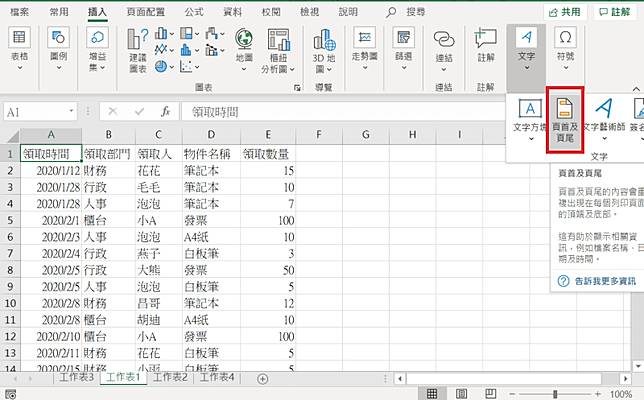Insert a waterfall or stock chart
This screenshot has width=644, height=400.
tap(212, 34)
